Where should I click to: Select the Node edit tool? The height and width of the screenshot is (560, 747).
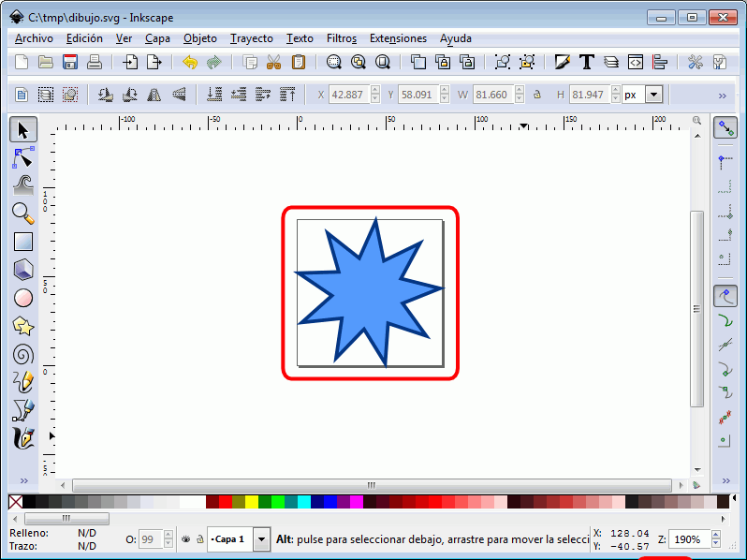23,156
